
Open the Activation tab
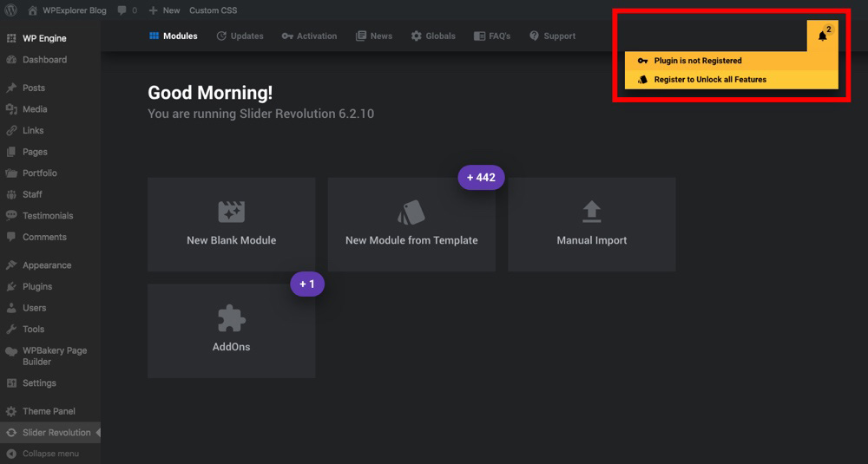point(309,36)
